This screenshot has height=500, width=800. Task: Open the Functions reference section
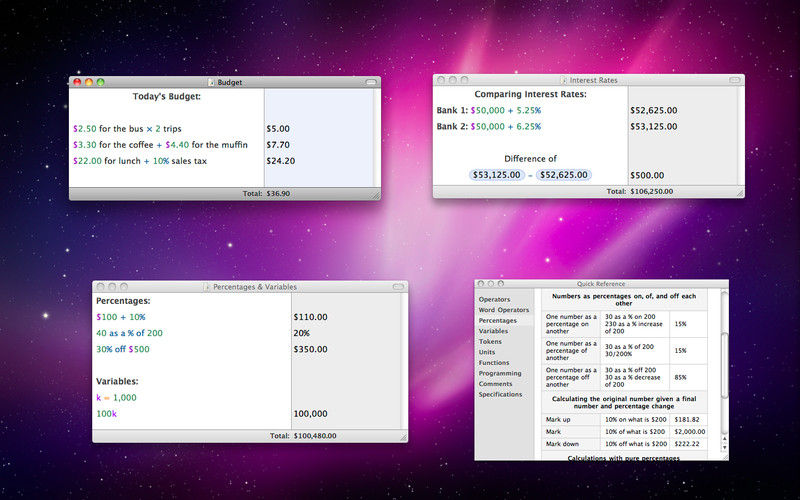click(x=494, y=362)
